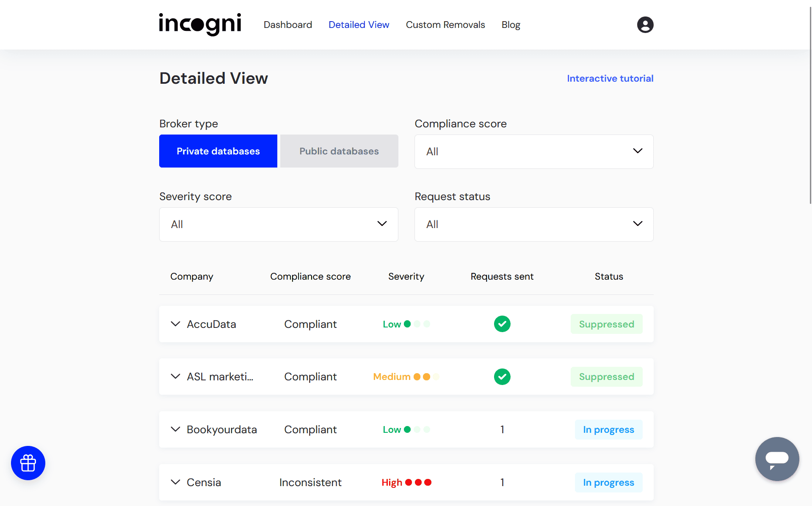Click the AccuData company name
Image resolution: width=812 pixels, height=506 pixels.
(x=211, y=324)
